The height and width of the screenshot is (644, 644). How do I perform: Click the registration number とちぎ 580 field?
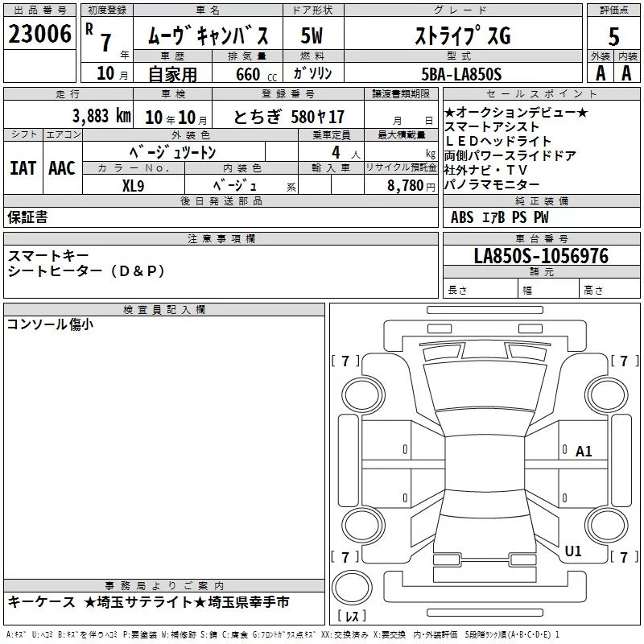tap(288, 117)
